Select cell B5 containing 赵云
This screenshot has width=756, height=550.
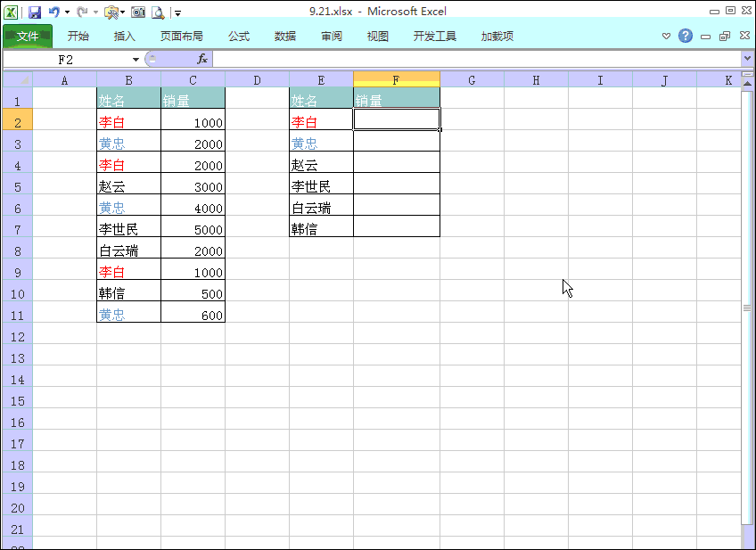[128, 184]
